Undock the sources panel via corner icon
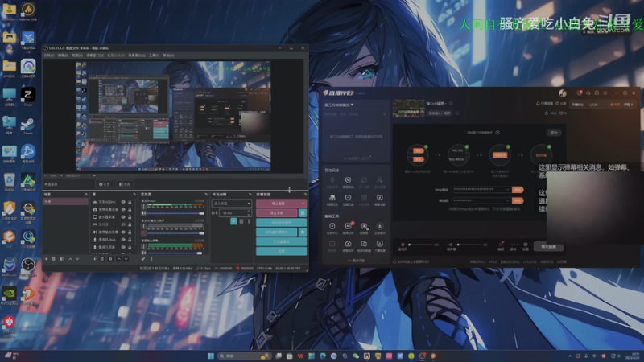 pyautogui.click(x=134, y=194)
